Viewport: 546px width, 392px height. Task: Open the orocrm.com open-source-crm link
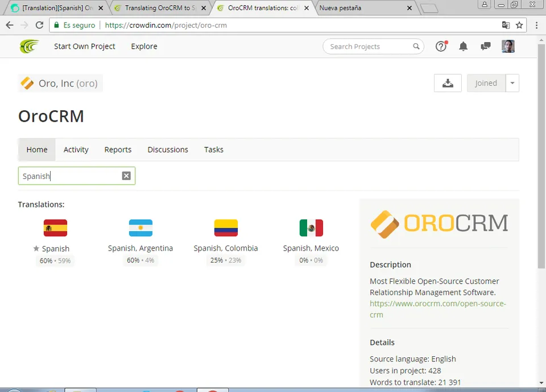point(438,309)
